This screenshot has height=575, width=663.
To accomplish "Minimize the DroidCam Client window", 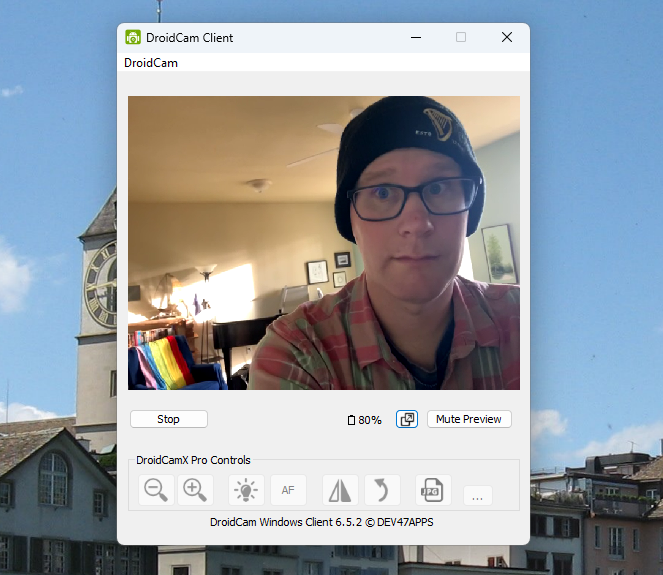I will pos(416,37).
